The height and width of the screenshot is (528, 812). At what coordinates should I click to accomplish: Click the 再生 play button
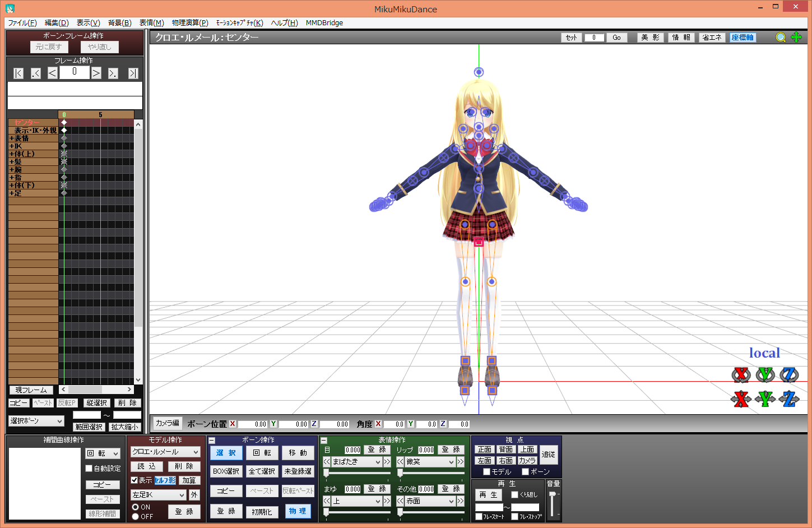(x=488, y=495)
